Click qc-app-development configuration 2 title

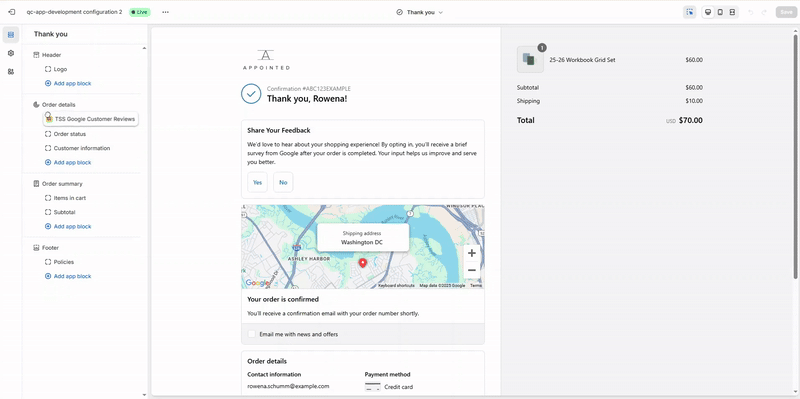point(74,12)
